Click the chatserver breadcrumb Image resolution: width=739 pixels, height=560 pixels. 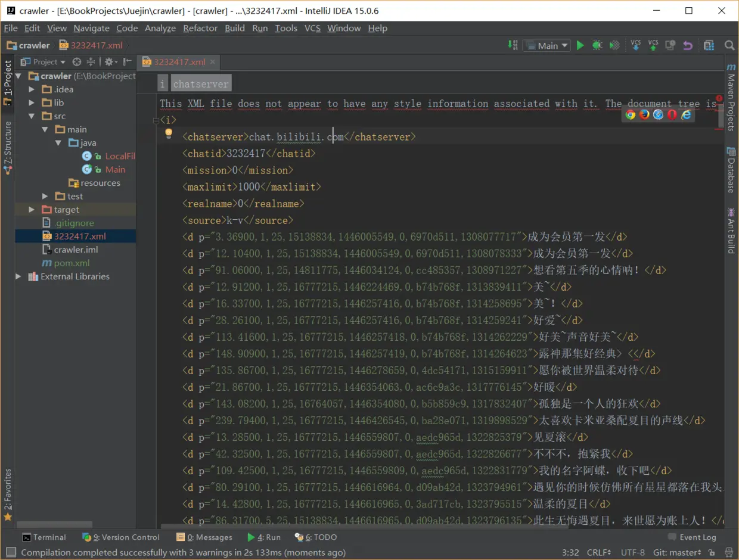click(200, 84)
